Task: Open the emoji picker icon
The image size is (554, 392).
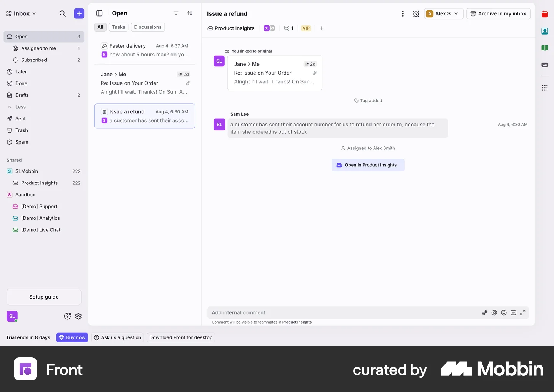Action: tap(504, 313)
